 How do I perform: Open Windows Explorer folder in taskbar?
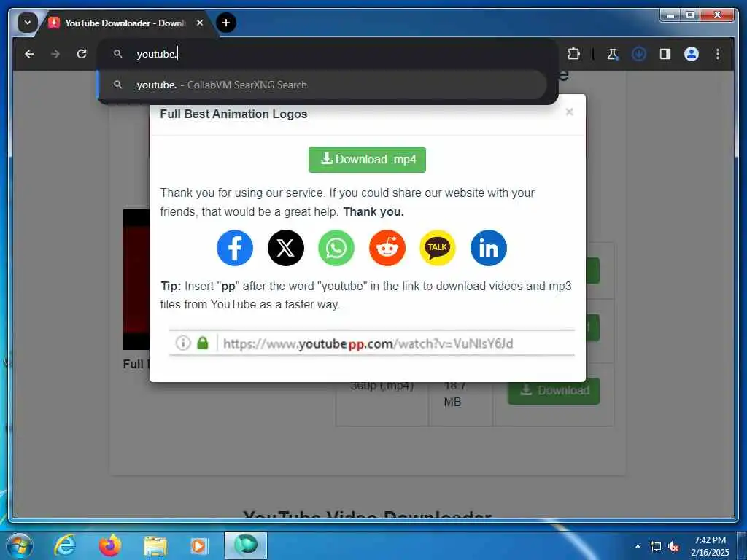tap(155, 545)
